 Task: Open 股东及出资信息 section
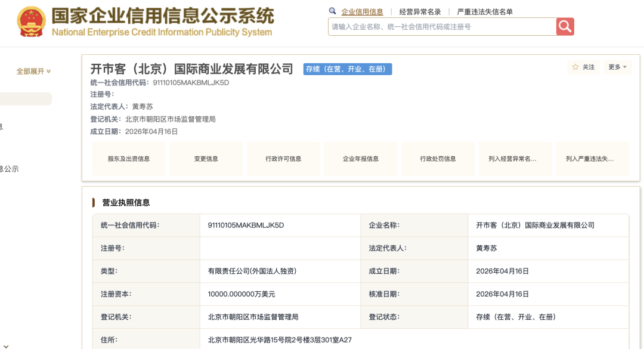(129, 159)
